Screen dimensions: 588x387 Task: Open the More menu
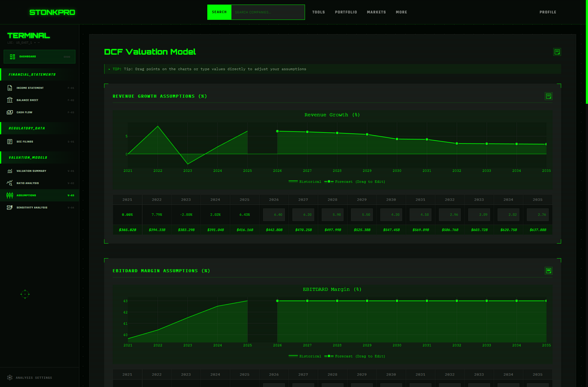click(401, 12)
